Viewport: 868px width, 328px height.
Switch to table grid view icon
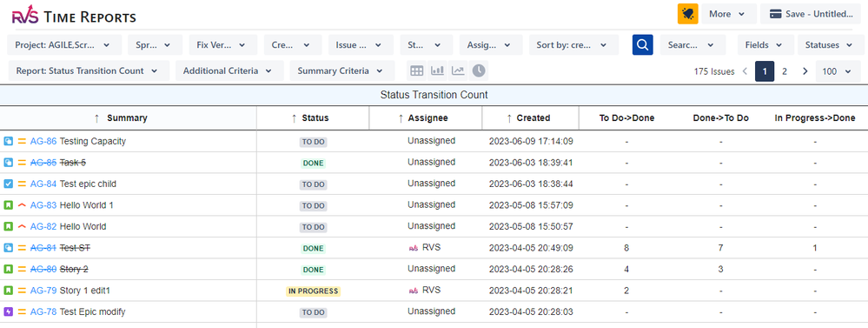pos(417,71)
